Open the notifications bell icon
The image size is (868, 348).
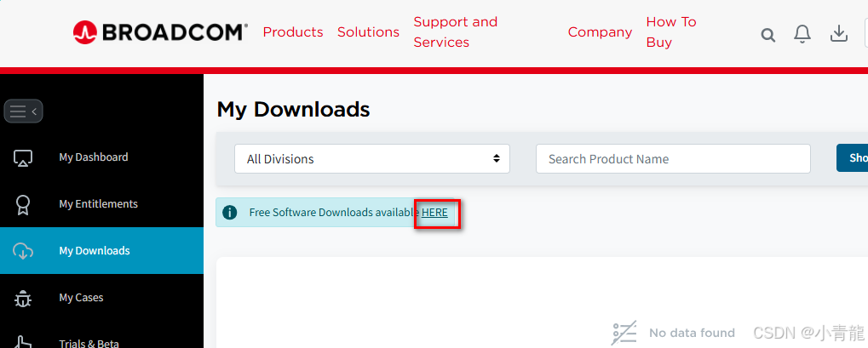(802, 34)
